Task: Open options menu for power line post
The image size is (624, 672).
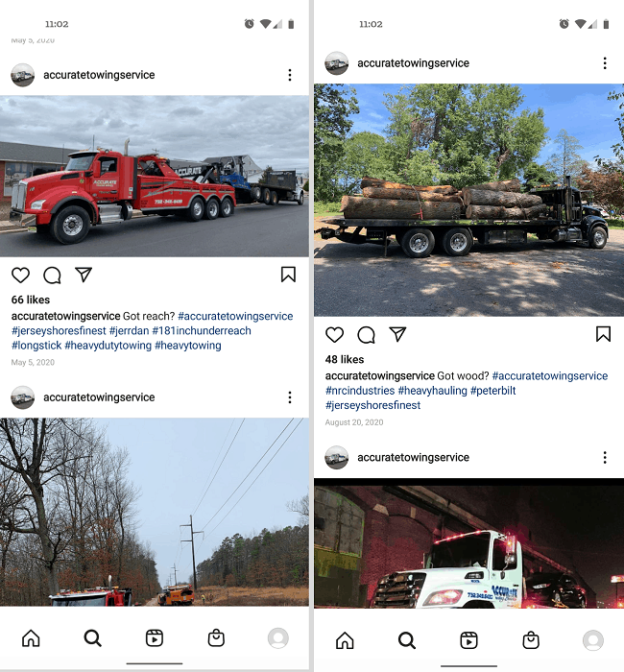Action: 290,397
